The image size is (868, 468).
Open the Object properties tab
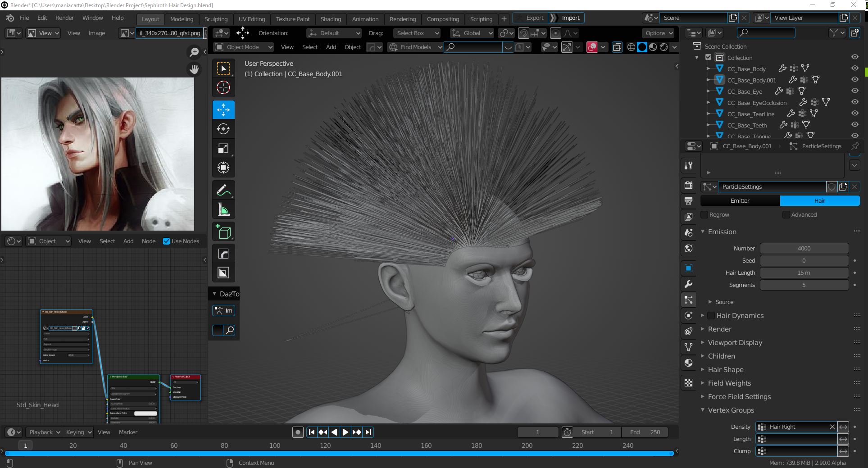[688, 268]
